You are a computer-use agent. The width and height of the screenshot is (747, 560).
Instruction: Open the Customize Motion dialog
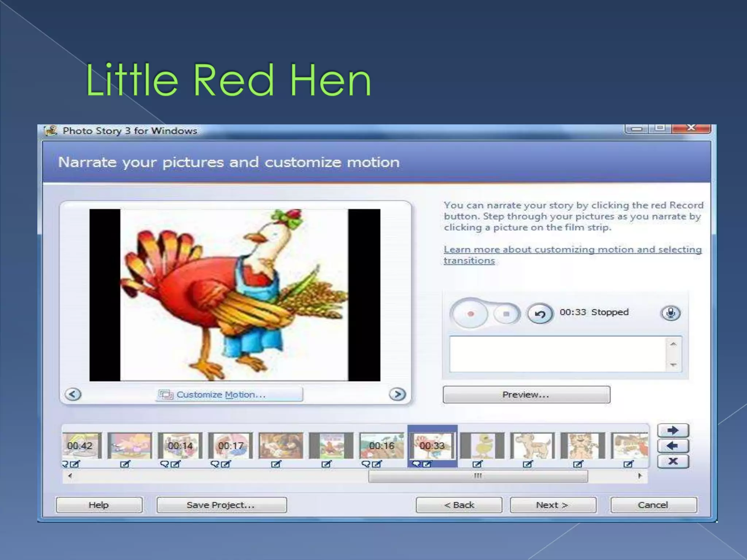[x=229, y=394]
